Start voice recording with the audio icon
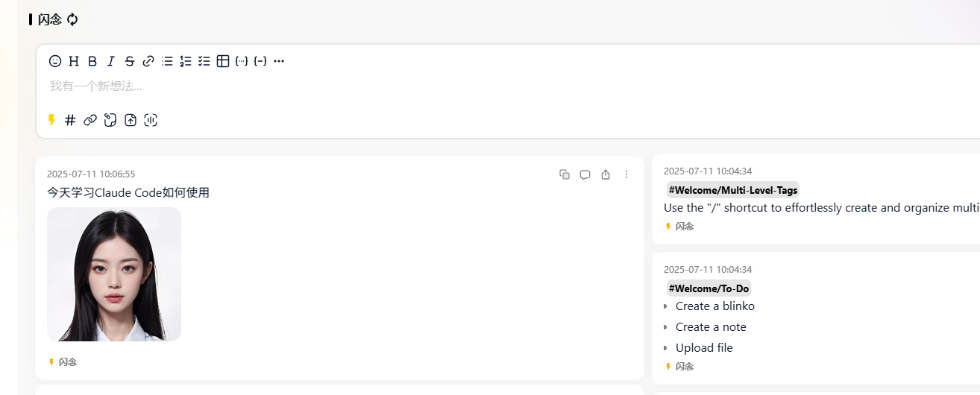This screenshot has width=980, height=395. [x=151, y=120]
